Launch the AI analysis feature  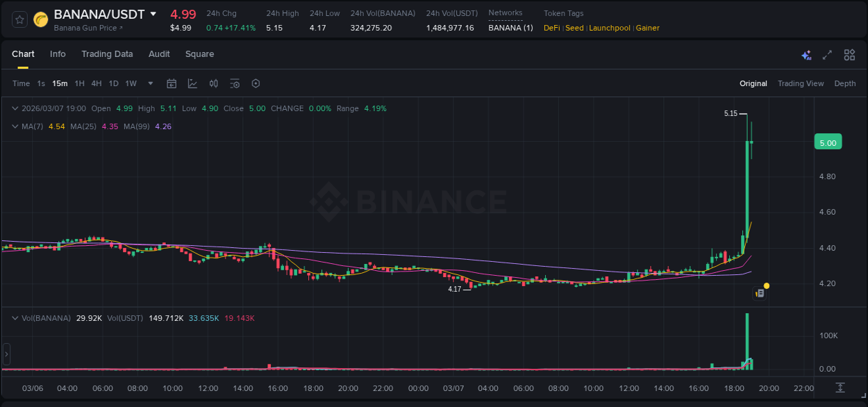[806, 54]
